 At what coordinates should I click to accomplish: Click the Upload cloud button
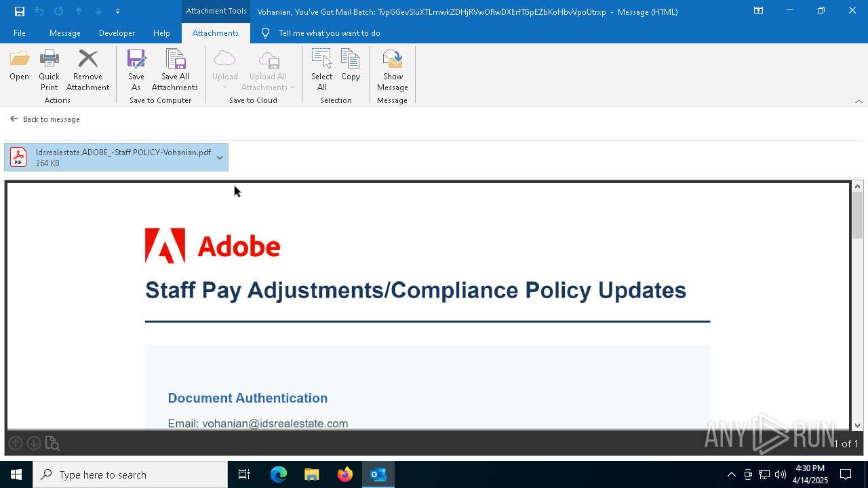pyautogui.click(x=224, y=70)
